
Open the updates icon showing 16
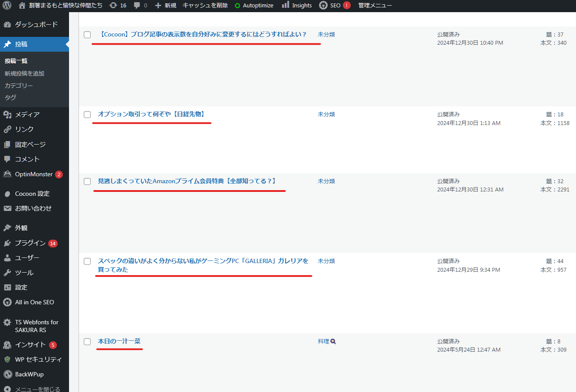coord(113,5)
